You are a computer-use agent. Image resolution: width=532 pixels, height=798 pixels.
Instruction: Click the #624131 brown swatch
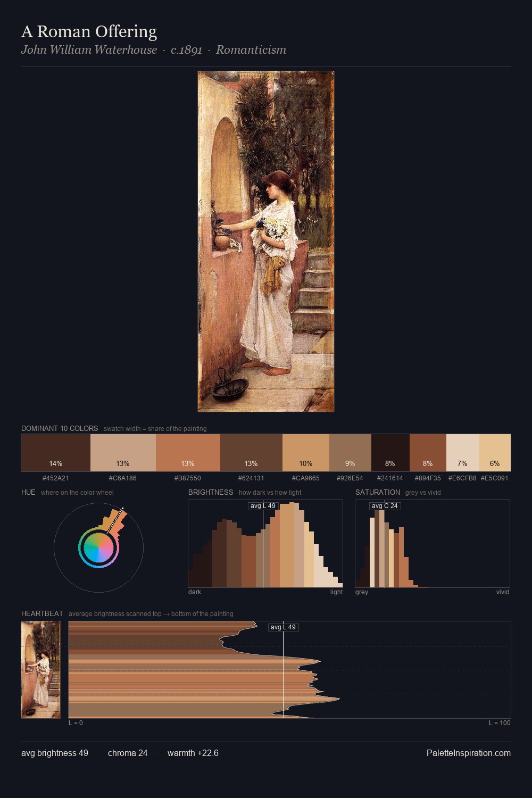[x=251, y=453]
